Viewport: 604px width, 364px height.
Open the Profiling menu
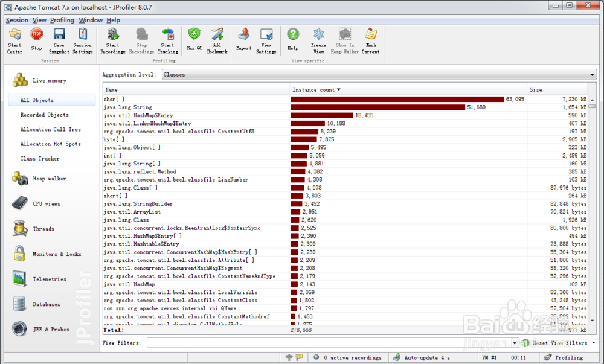pos(62,20)
